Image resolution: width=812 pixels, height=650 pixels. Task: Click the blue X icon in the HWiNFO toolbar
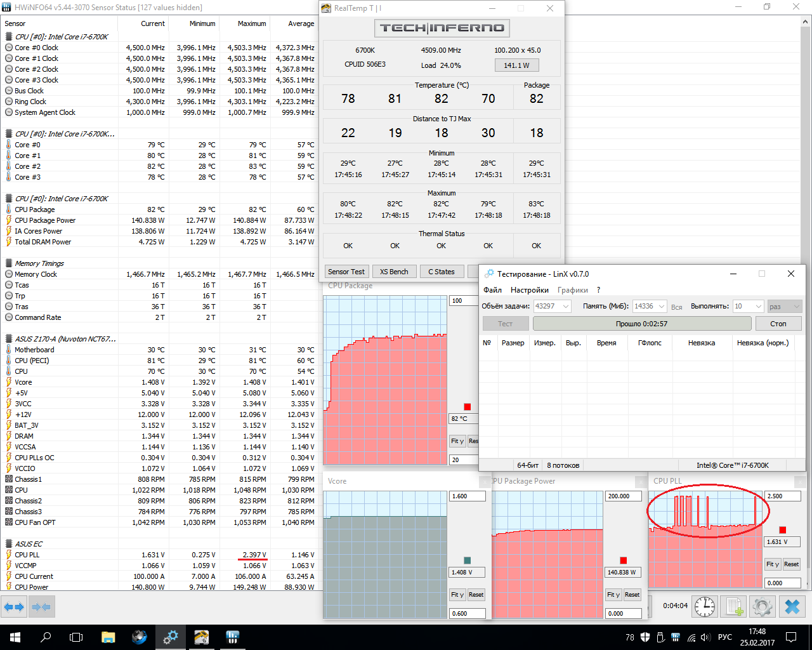click(792, 606)
